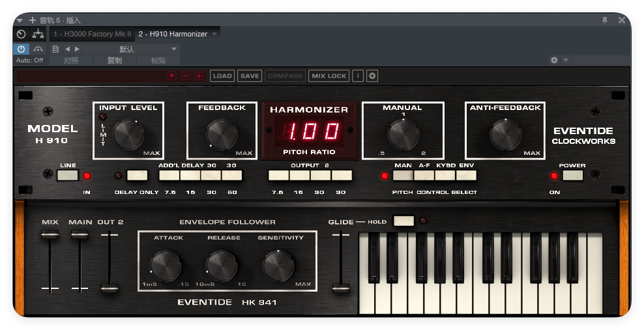Viewport: 644px width, 330px height.
Task: Open the info 'i' button
Action: [x=358, y=76]
